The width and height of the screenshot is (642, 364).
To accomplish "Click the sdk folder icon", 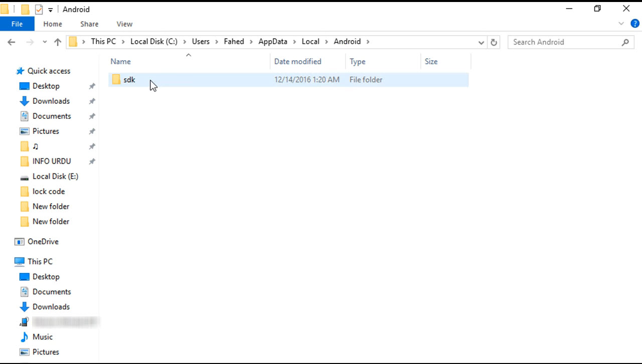I will [x=116, y=80].
